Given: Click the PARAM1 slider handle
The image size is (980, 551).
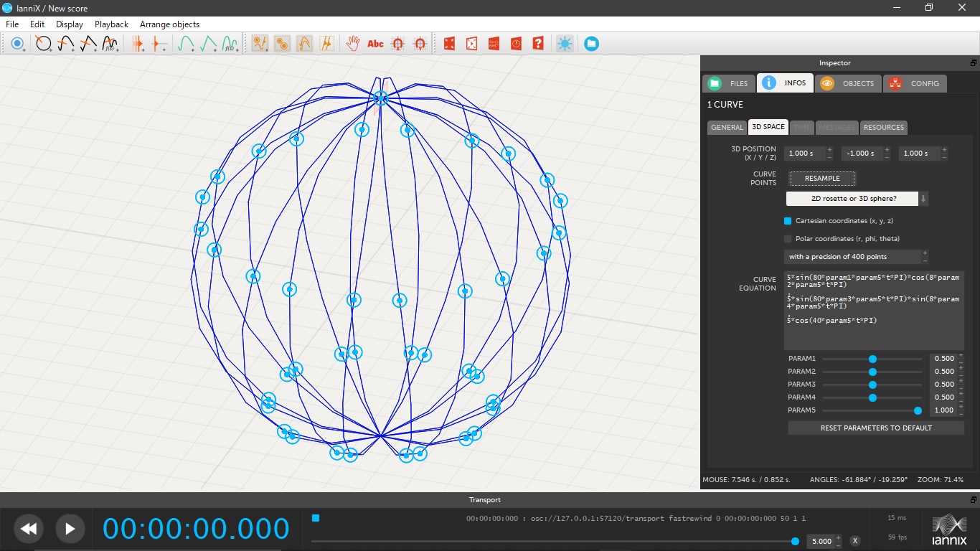Looking at the screenshot, I should tap(872, 359).
